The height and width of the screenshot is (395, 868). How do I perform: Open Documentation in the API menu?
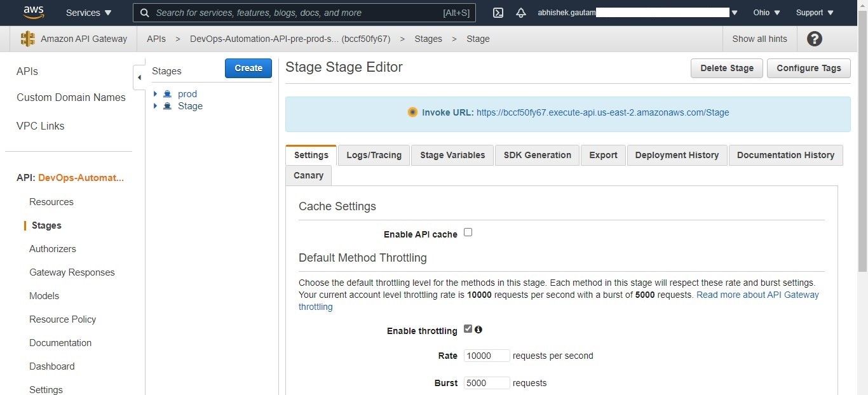coord(60,343)
